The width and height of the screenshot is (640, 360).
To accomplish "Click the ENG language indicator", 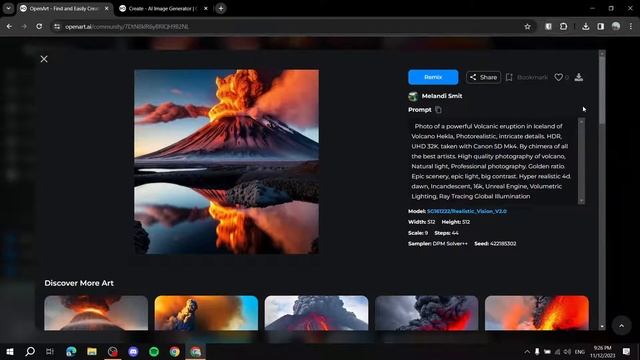I will click(x=580, y=351).
